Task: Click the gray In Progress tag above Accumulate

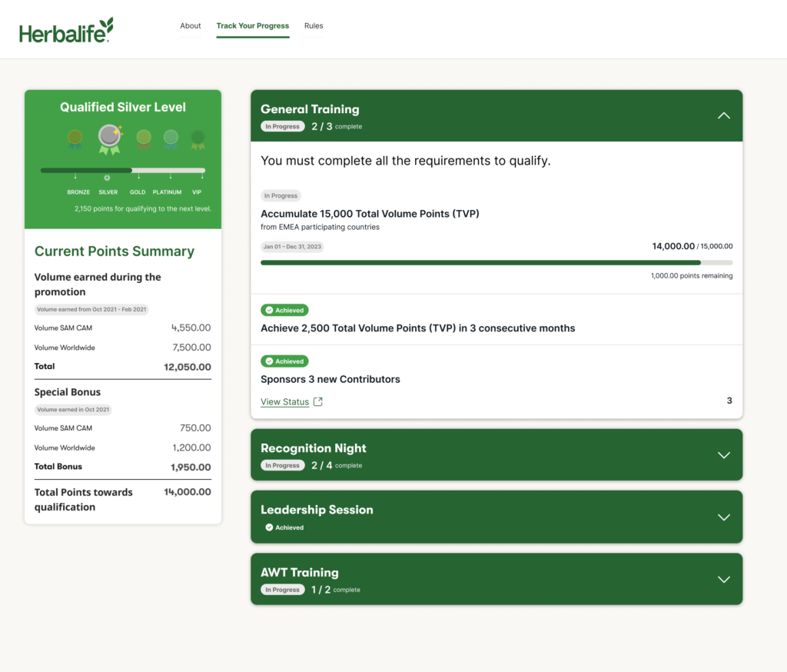Action: pos(281,196)
